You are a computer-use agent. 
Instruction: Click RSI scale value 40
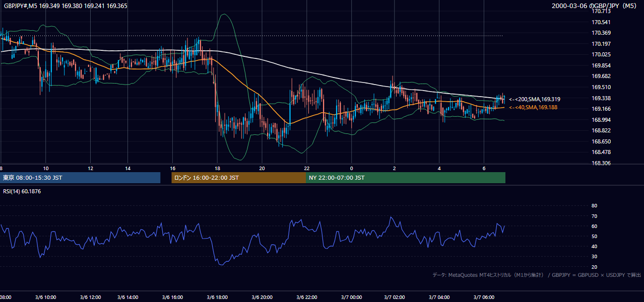click(594, 246)
